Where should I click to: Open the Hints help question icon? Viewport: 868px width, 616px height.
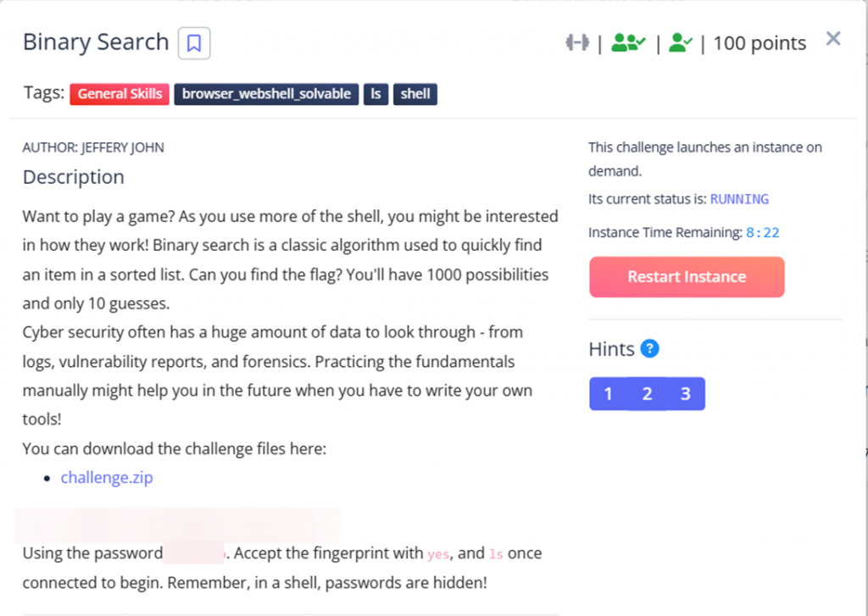point(650,348)
